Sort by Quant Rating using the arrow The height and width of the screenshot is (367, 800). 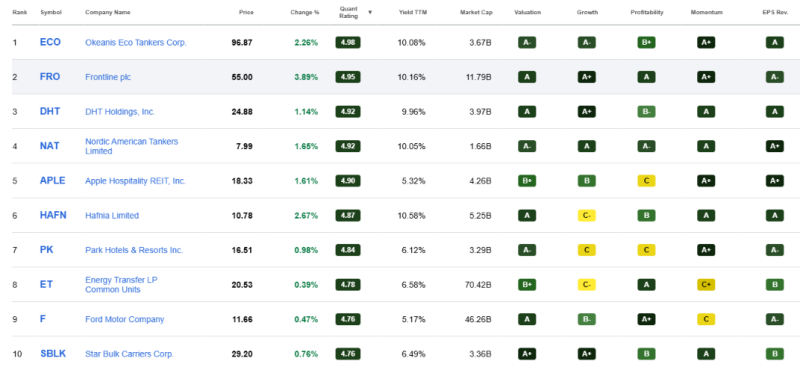coord(370,12)
